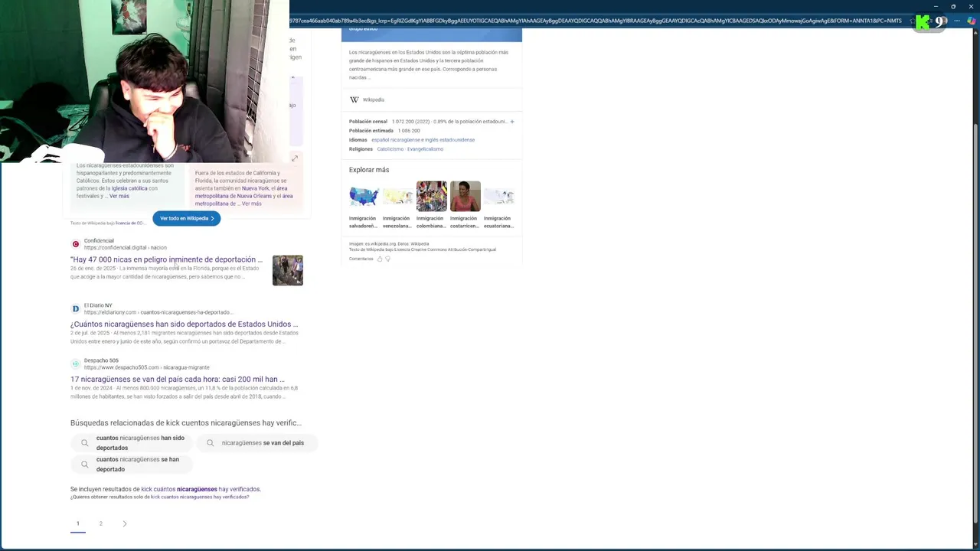
Task: Click 'kick cuántos nicaragüenses hay verificados' included-results link
Action: click(x=201, y=489)
